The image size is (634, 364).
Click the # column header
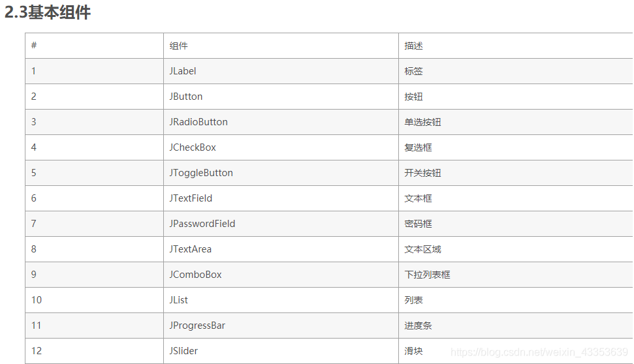(x=34, y=46)
